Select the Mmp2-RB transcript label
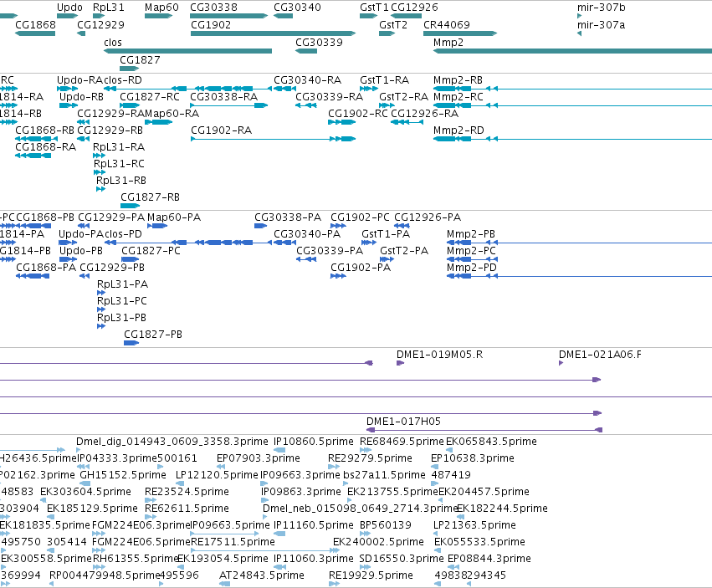 [x=458, y=80]
